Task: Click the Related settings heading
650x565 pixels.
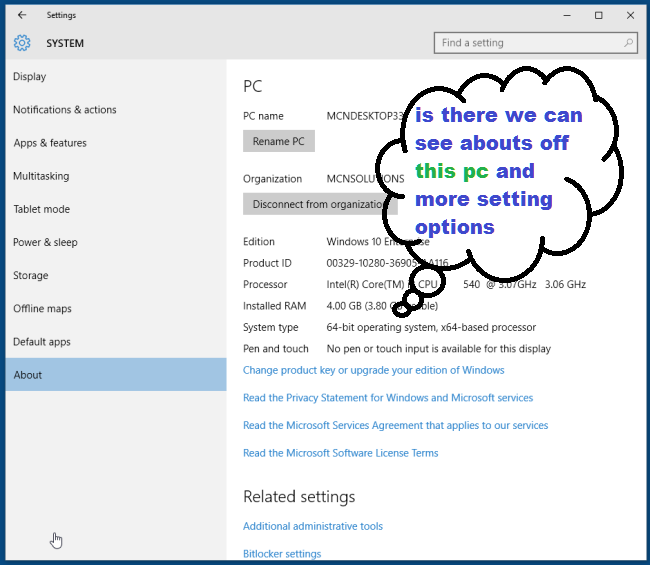Action: click(x=299, y=497)
